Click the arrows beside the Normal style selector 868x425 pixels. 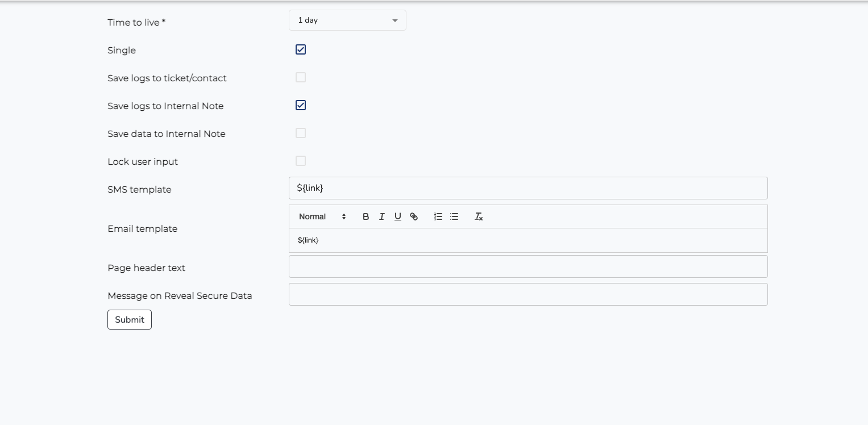tap(343, 216)
